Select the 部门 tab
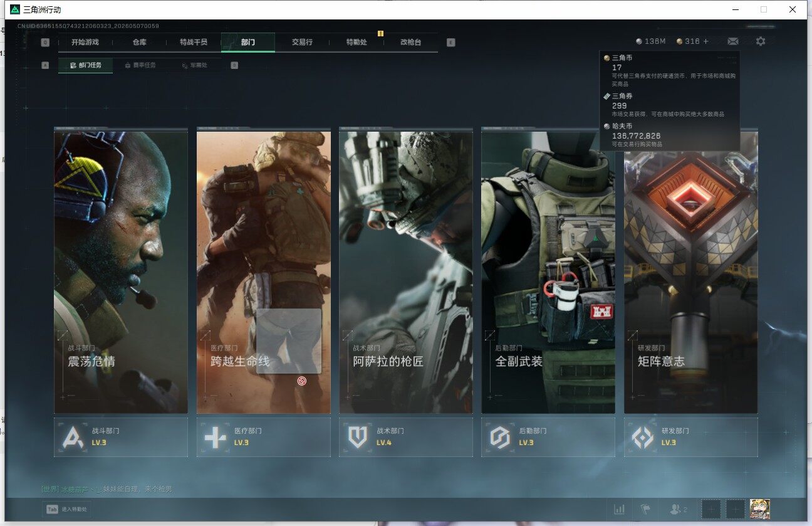 (248, 42)
